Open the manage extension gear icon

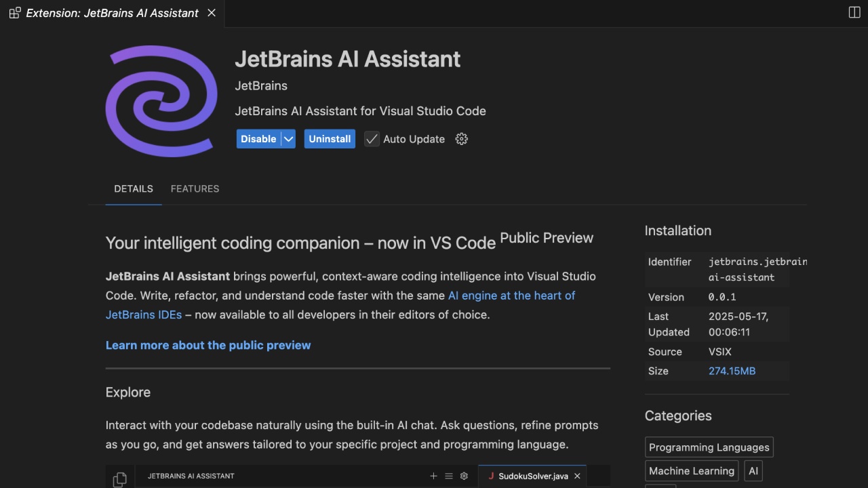point(461,138)
